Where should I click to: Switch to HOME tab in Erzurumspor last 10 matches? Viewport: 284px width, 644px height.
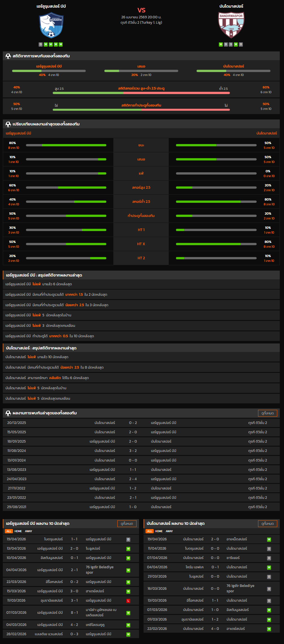click(x=18, y=531)
